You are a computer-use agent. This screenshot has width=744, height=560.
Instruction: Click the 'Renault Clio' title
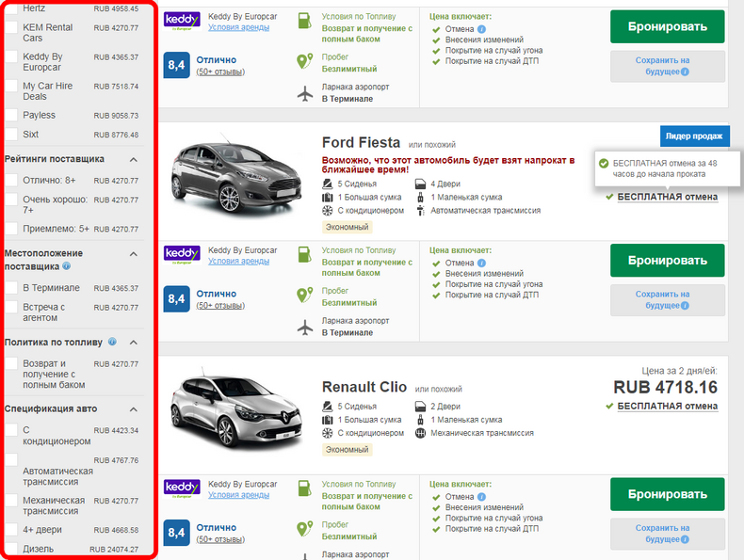[x=364, y=387]
